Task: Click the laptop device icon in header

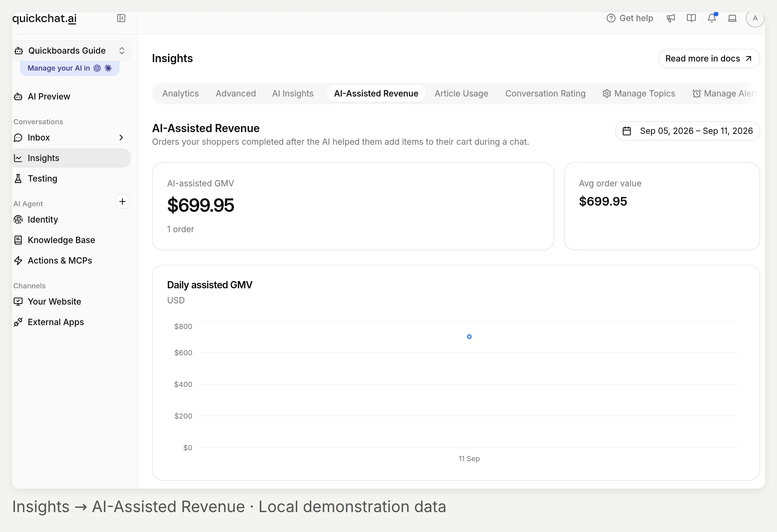Action: click(732, 18)
